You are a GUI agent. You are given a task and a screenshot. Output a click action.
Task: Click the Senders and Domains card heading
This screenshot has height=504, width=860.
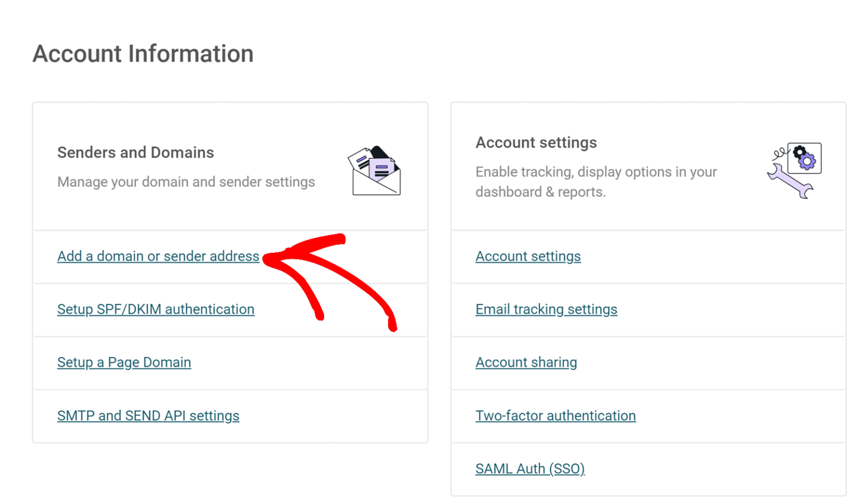(135, 152)
